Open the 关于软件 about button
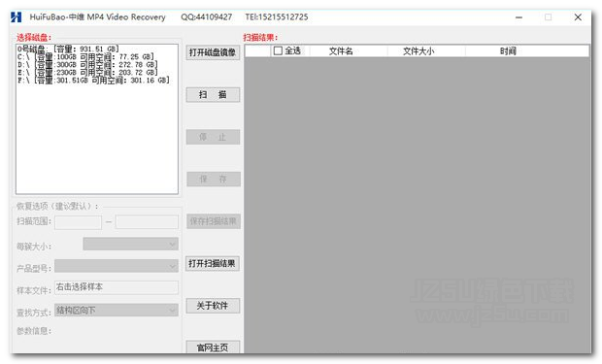Viewport: 602px width, 364px height. point(213,306)
